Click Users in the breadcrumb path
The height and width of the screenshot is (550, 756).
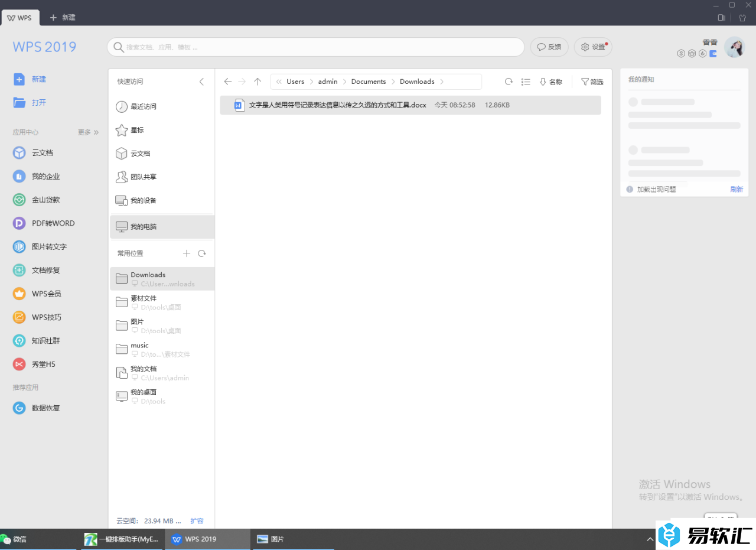[x=295, y=82]
